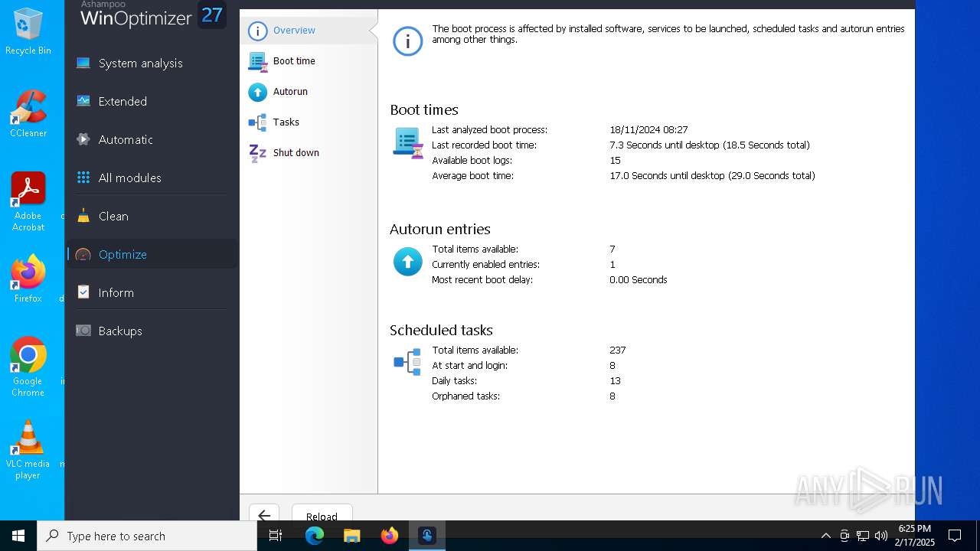The height and width of the screenshot is (551, 980).
Task: Switch to the Overview tab
Action: pyautogui.click(x=309, y=31)
